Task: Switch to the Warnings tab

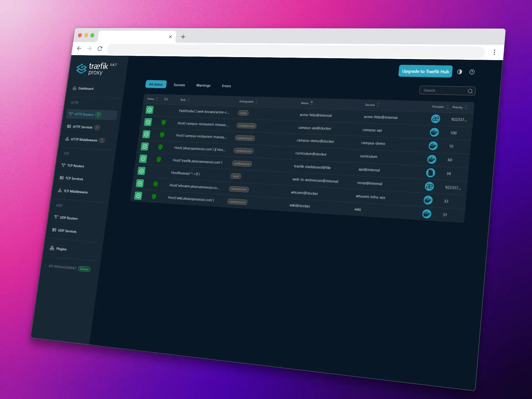Action: pyautogui.click(x=203, y=85)
